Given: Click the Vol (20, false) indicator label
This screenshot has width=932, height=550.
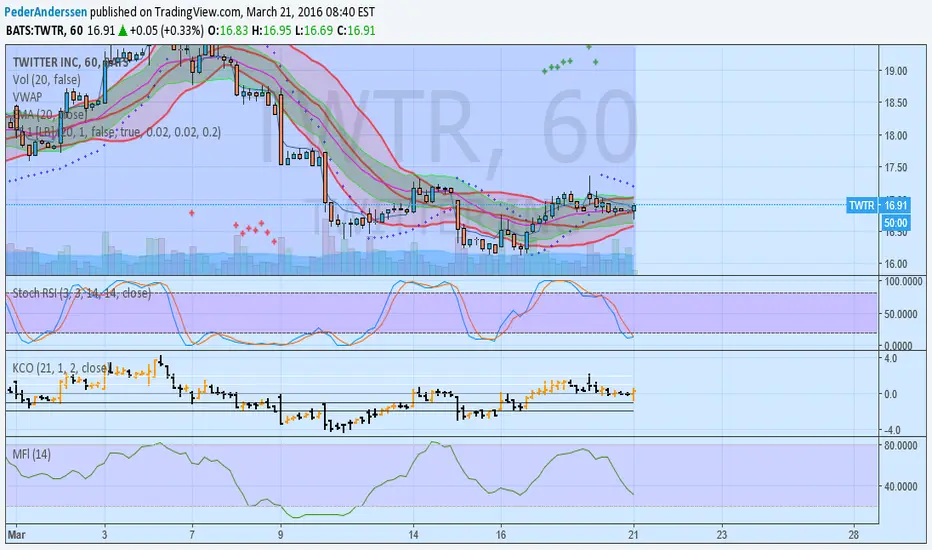Looking at the screenshot, I should point(46,79).
